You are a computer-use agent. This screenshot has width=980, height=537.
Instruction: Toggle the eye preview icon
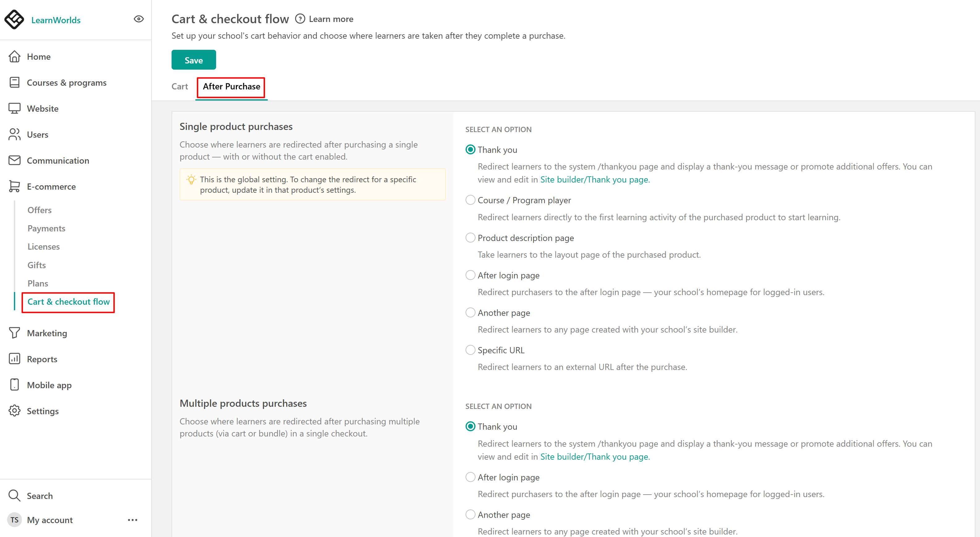(139, 19)
